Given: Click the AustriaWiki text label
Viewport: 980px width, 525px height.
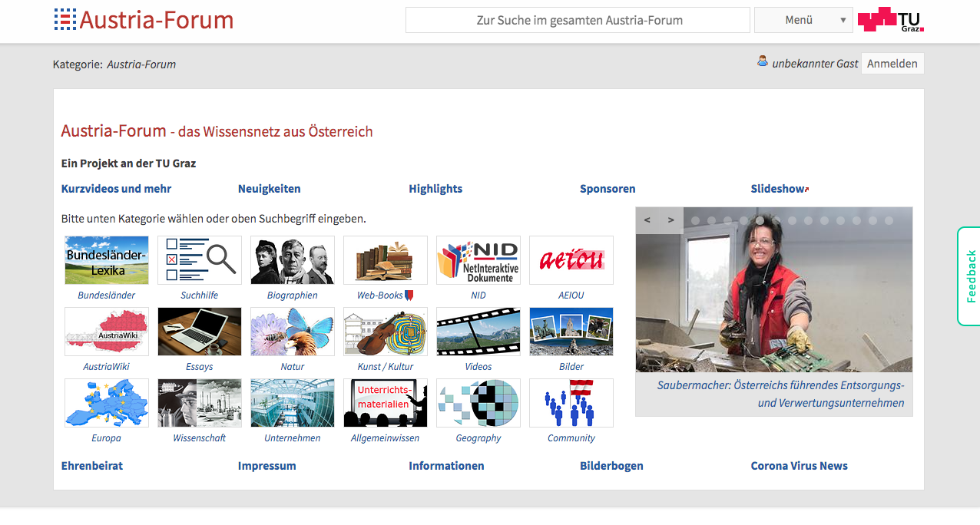Looking at the screenshot, I should [107, 367].
